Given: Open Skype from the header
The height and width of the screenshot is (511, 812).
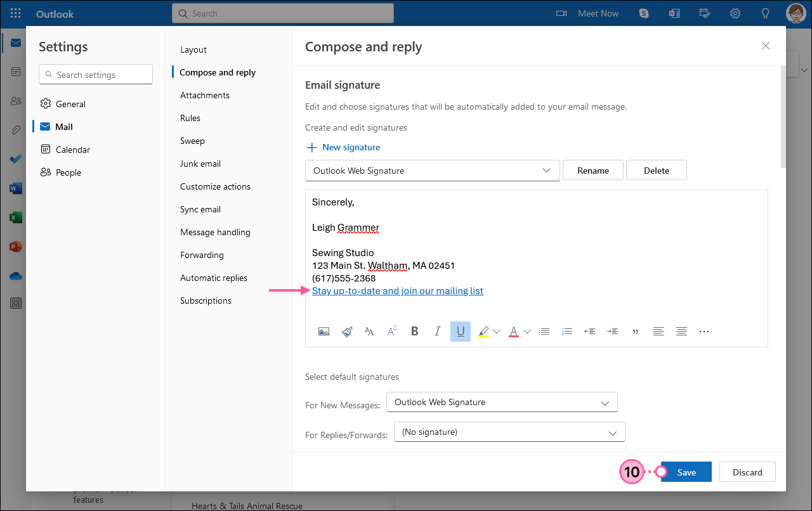Looking at the screenshot, I should tap(644, 13).
